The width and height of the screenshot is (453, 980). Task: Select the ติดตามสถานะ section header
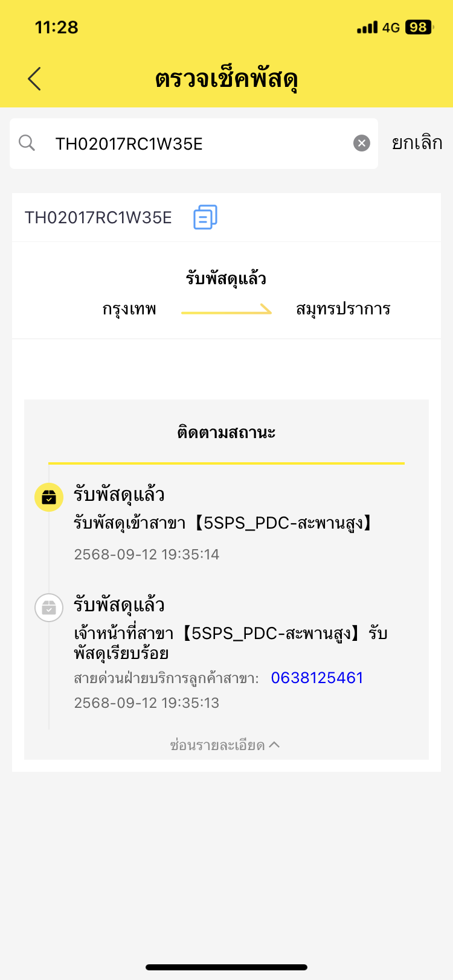click(226, 433)
